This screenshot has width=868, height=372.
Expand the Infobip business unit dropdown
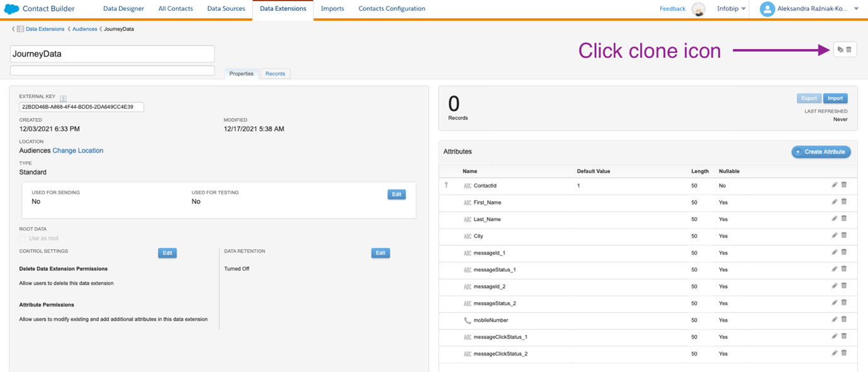click(x=731, y=9)
